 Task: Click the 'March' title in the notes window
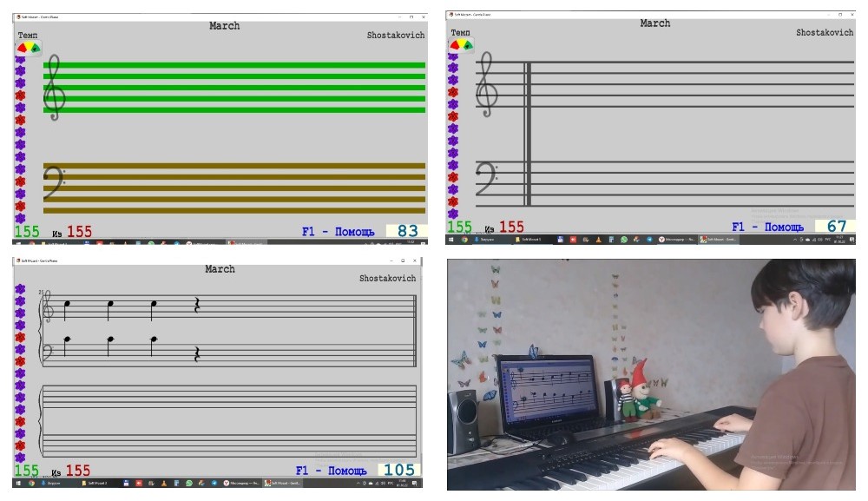tap(220, 269)
